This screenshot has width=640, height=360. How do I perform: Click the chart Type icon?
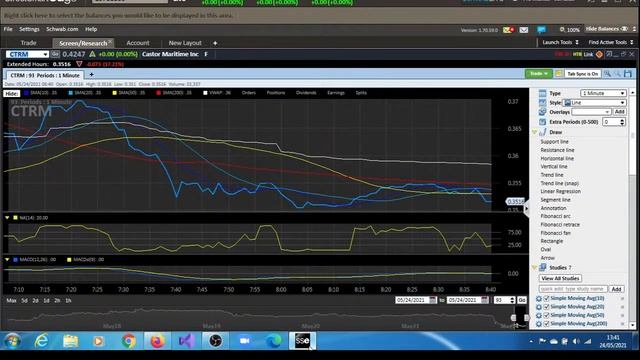pos(542,93)
